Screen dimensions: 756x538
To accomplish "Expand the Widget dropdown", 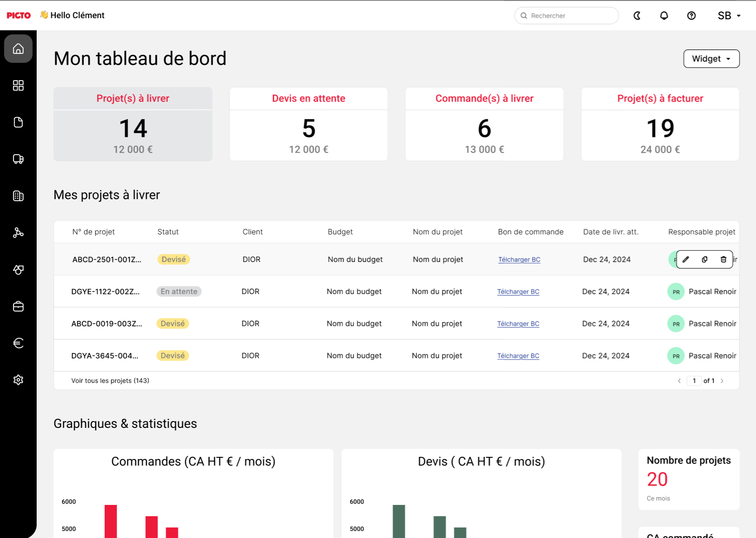I will point(711,59).
